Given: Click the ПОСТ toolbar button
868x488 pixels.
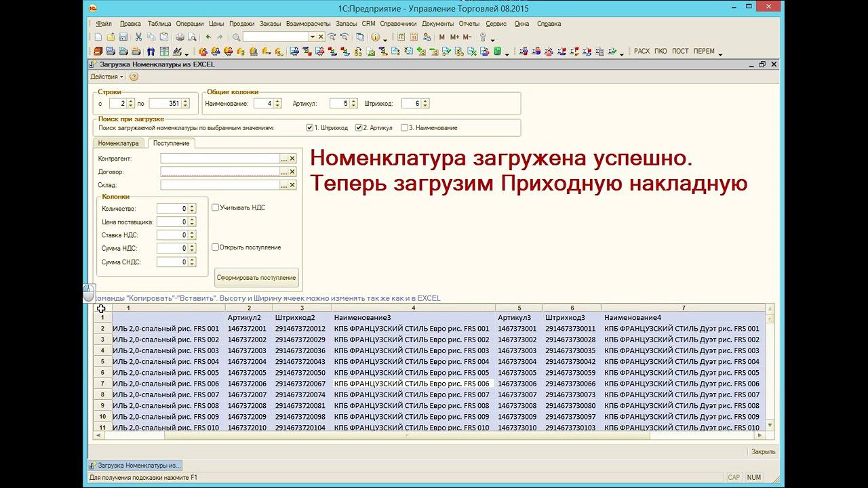Looking at the screenshot, I should pyautogui.click(x=680, y=52).
